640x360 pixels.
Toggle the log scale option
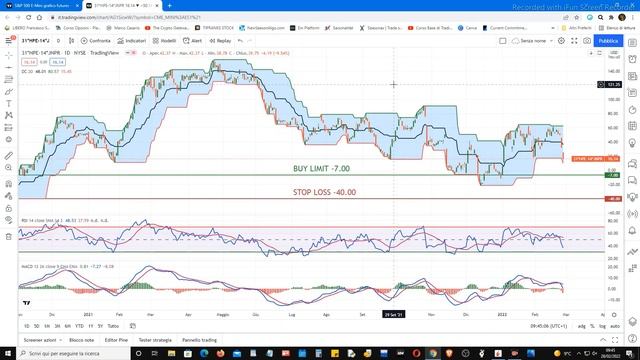point(602,326)
